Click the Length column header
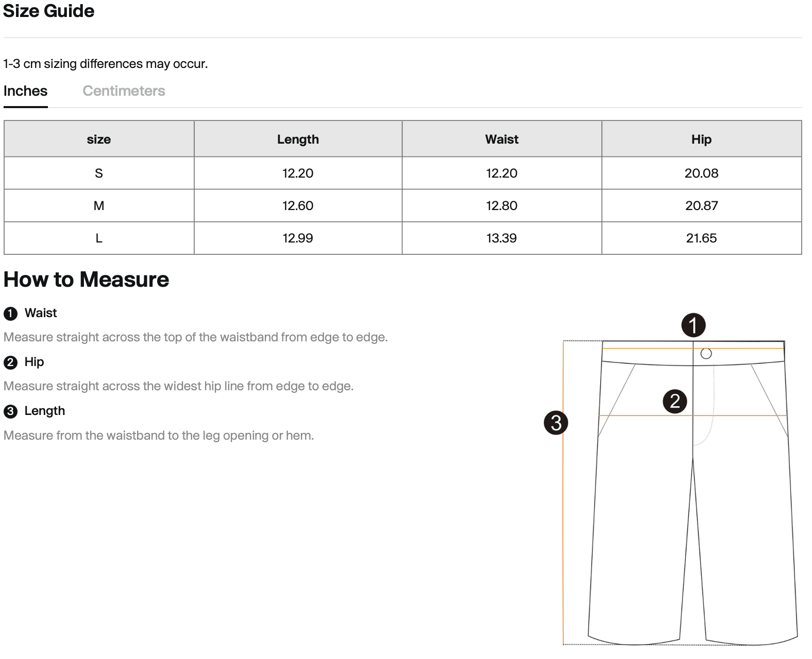This screenshot has width=812, height=659. coord(298,139)
